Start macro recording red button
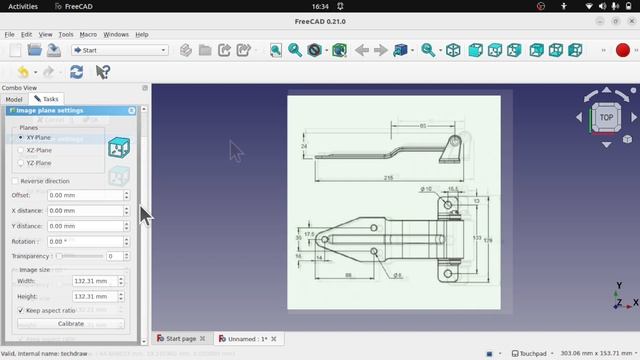The width and height of the screenshot is (640, 360). [622, 50]
